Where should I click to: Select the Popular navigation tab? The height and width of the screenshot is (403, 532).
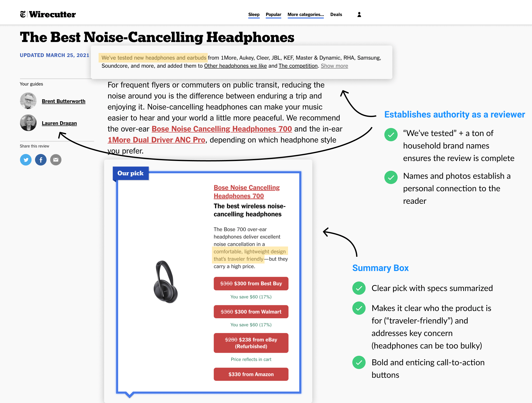(x=274, y=14)
